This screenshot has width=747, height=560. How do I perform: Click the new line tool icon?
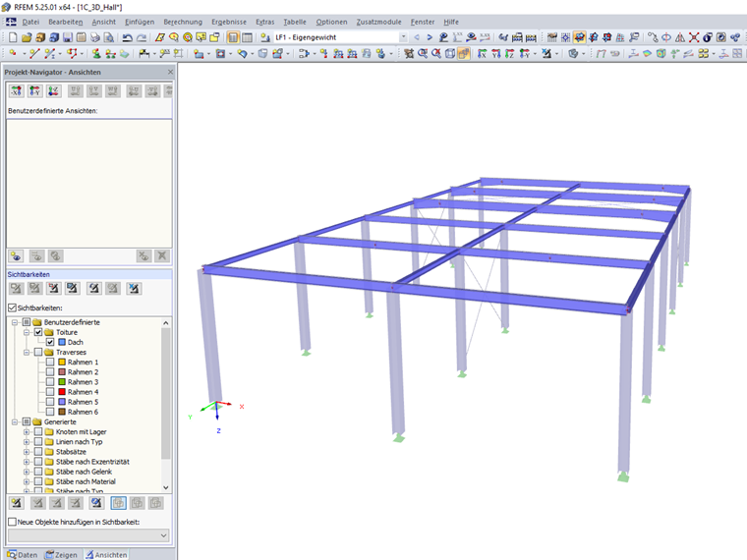tap(33, 53)
